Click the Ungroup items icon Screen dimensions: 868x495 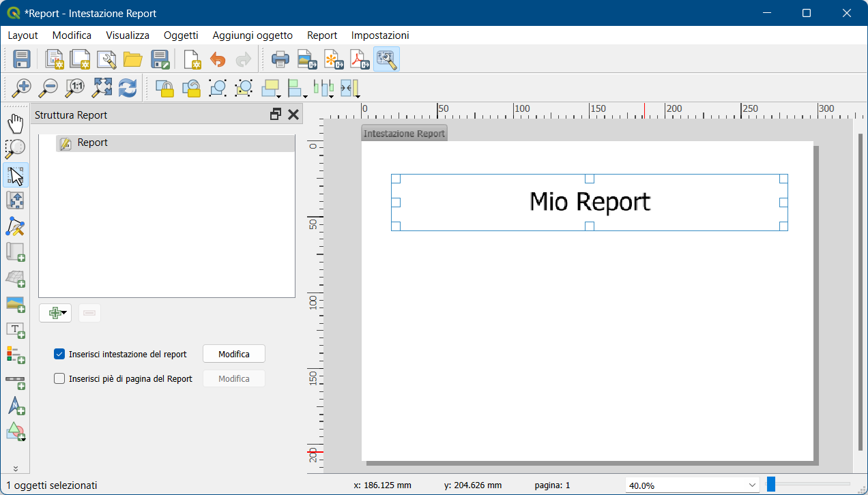pos(244,87)
